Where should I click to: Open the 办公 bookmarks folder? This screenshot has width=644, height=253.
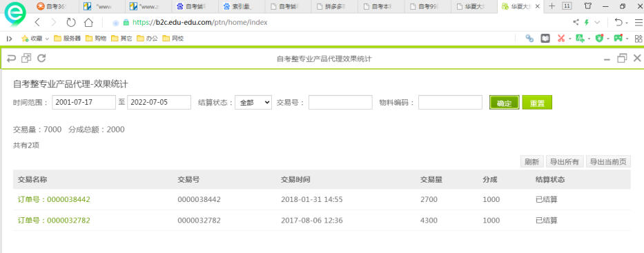click(x=147, y=39)
